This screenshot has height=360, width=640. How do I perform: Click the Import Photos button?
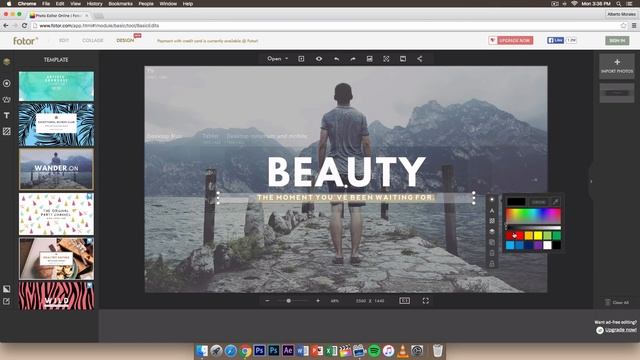pyautogui.click(x=617, y=66)
